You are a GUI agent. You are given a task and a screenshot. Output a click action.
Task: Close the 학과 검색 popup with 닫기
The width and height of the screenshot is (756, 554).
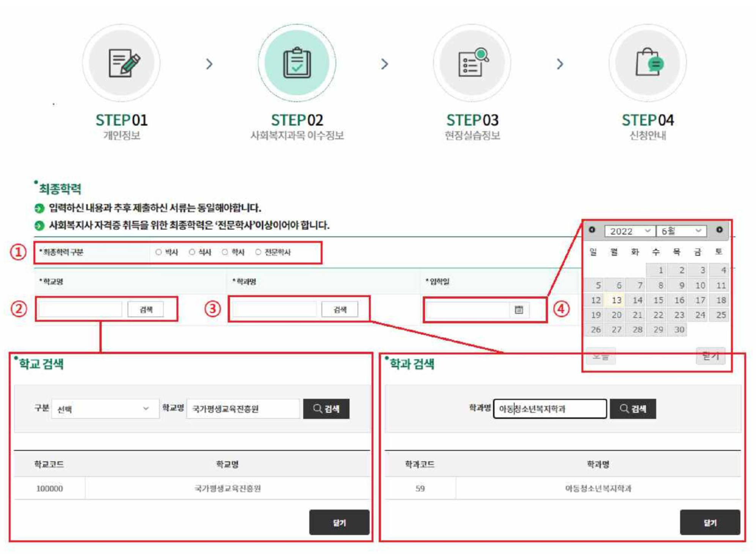[x=710, y=523]
